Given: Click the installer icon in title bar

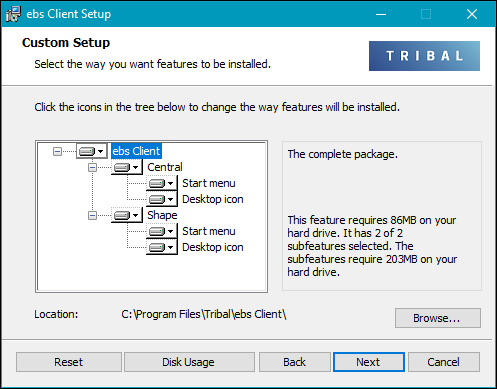Looking at the screenshot, I should coord(13,14).
